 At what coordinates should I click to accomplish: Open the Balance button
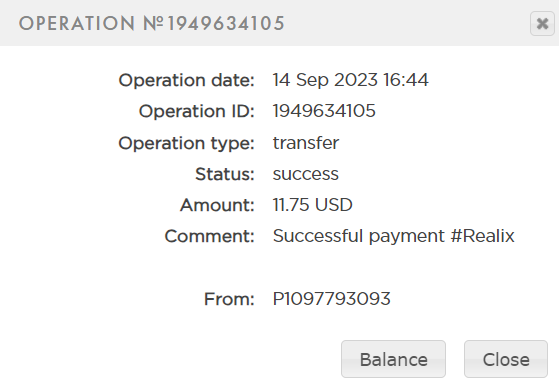(393, 359)
